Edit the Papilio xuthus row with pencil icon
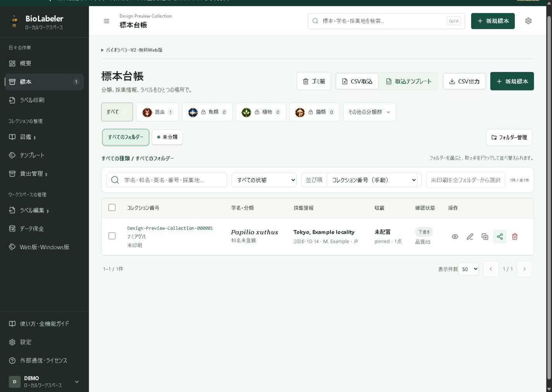Viewport: 552px width, 392px height. tap(470, 236)
